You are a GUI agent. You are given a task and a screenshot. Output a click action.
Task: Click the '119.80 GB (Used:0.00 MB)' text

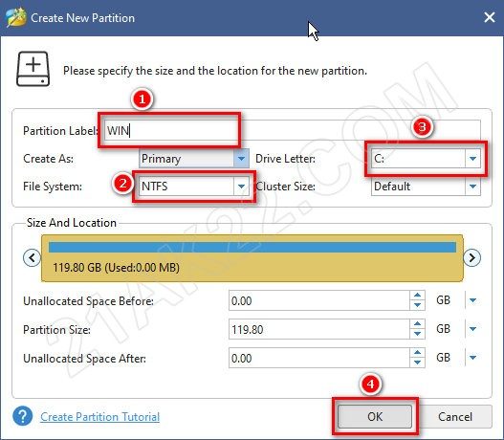click(x=117, y=268)
